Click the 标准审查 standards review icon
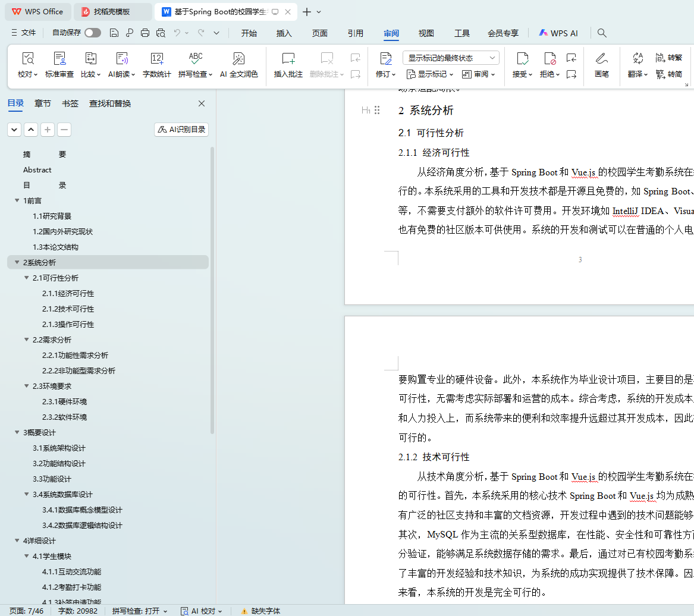694x616 pixels. click(x=59, y=59)
